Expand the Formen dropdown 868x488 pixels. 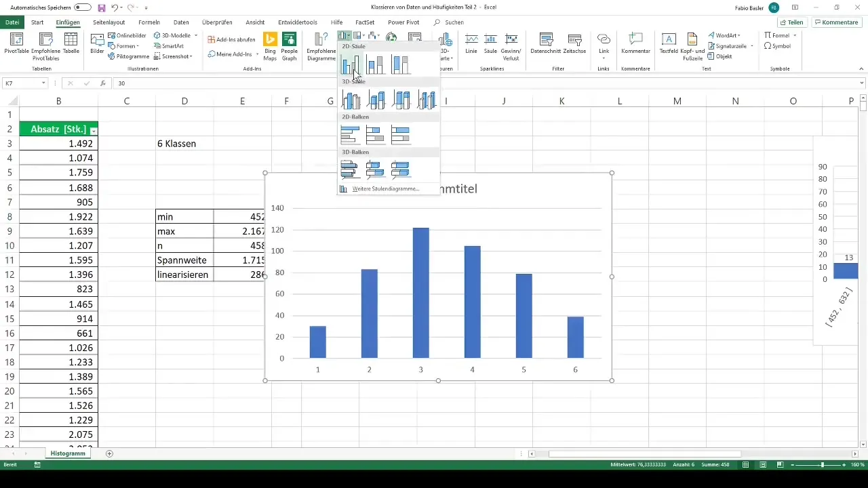(138, 46)
